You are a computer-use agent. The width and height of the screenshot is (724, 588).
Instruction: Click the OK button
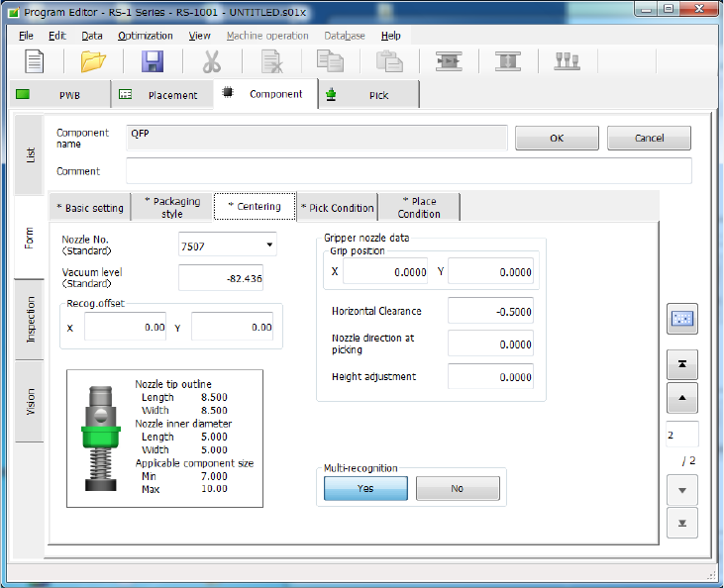(557, 138)
